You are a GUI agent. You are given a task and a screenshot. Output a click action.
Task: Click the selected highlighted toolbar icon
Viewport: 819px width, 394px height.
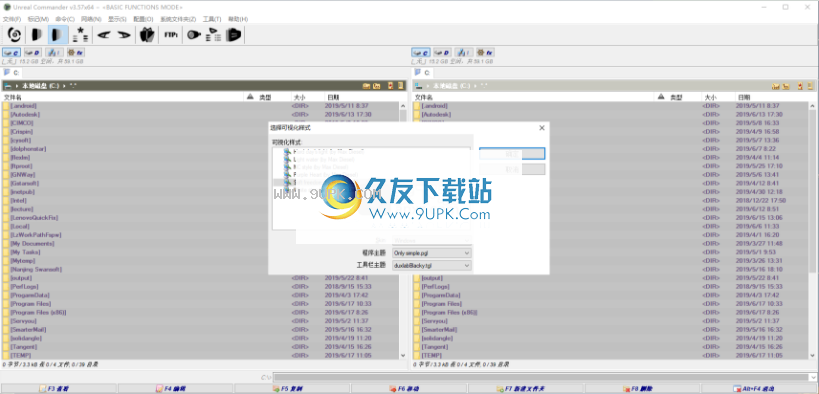pos(58,35)
